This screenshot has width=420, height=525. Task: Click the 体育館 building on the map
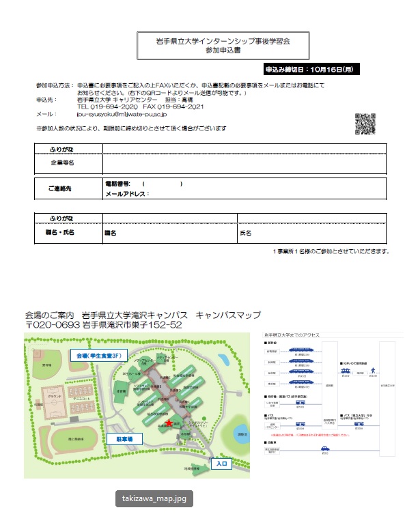[x=121, y=391]
